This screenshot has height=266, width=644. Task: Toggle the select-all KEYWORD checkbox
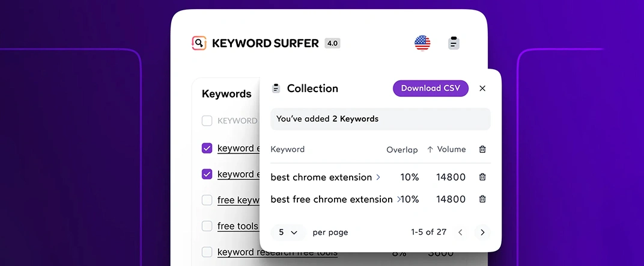tap(207, 121)
